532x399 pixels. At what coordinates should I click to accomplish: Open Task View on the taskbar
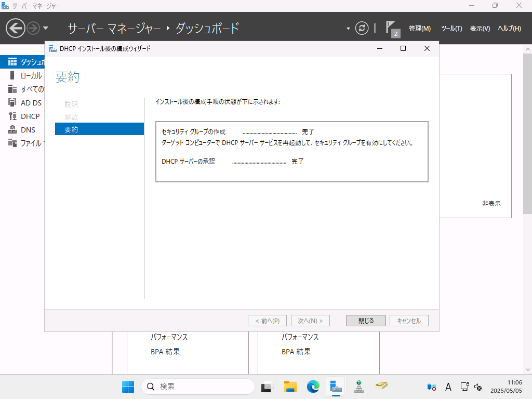[267, 387]
